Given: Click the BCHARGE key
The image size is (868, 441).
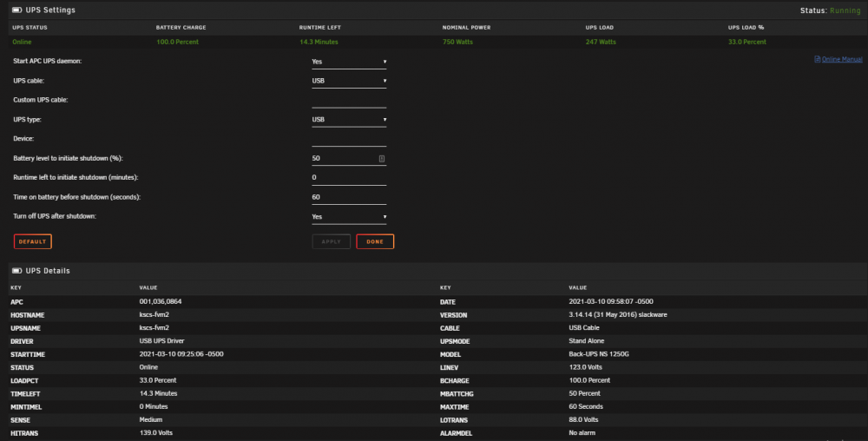Looking at the screenshot, I should tap(455, 381).
